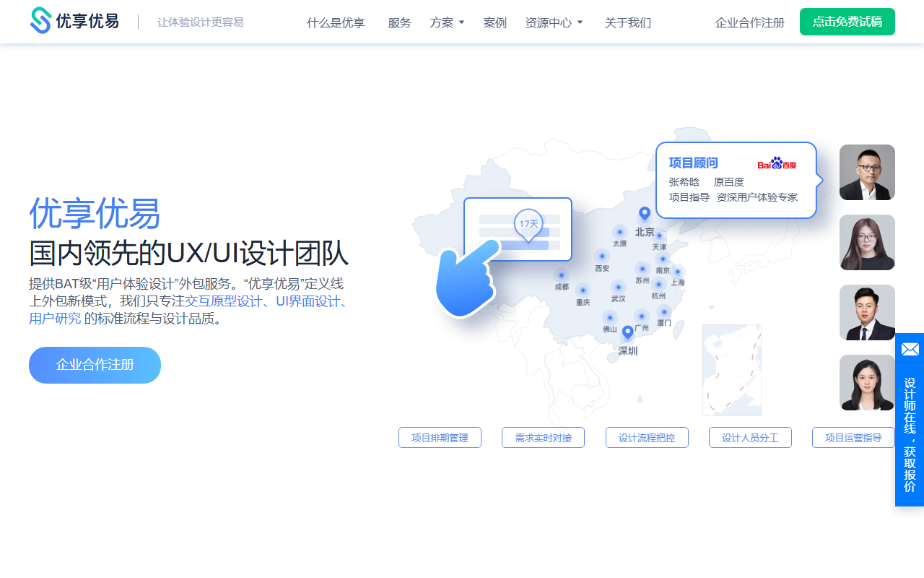The height and width of the screenshot is (578, 924).
Task: Click the green 点击免费试稿 button
Action: point(847,22)
